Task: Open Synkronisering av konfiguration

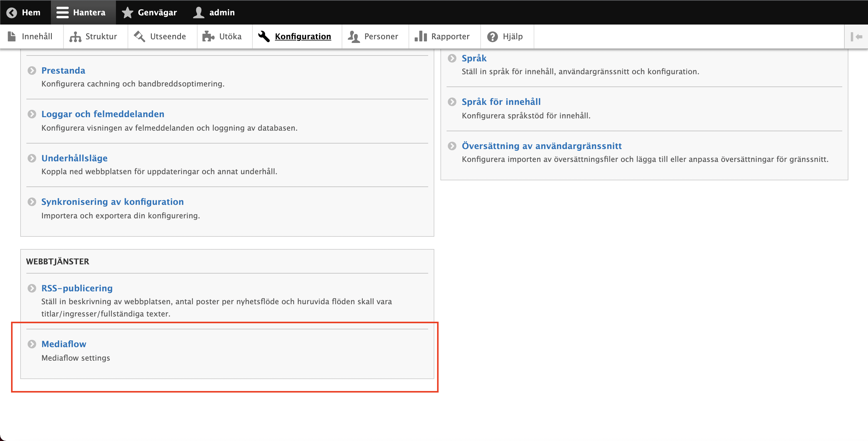Action: [112, 202]
